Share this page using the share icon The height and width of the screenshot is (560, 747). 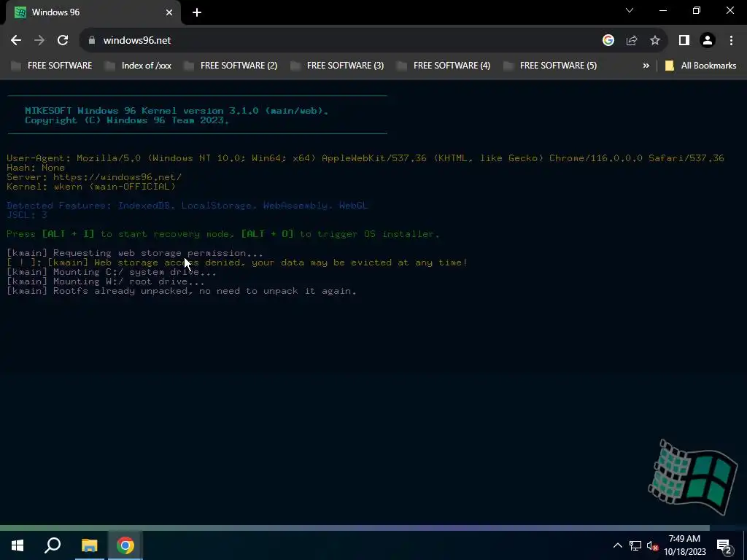point(632,41)
